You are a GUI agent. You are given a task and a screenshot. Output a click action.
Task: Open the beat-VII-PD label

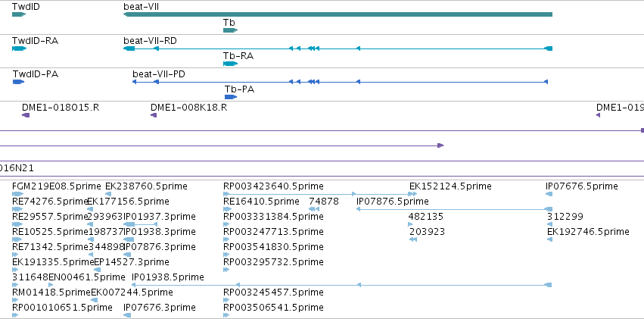(x=158, y=74)
